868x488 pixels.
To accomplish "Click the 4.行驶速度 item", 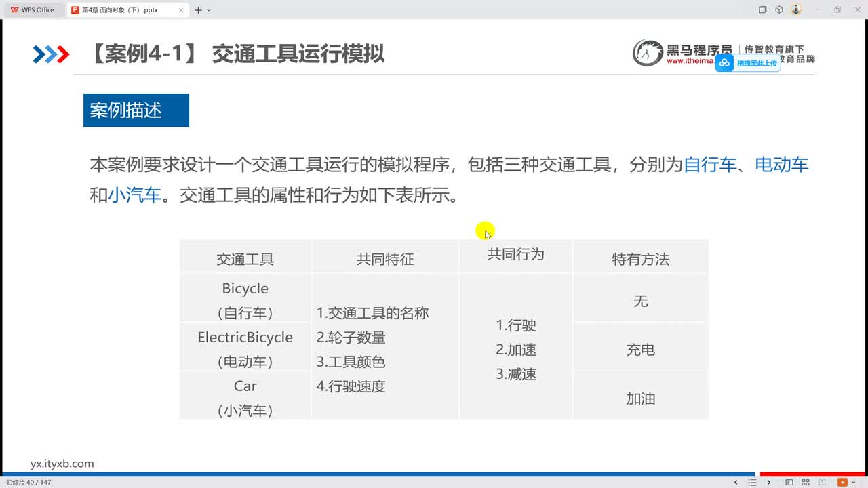I will [x=351, y=386].
